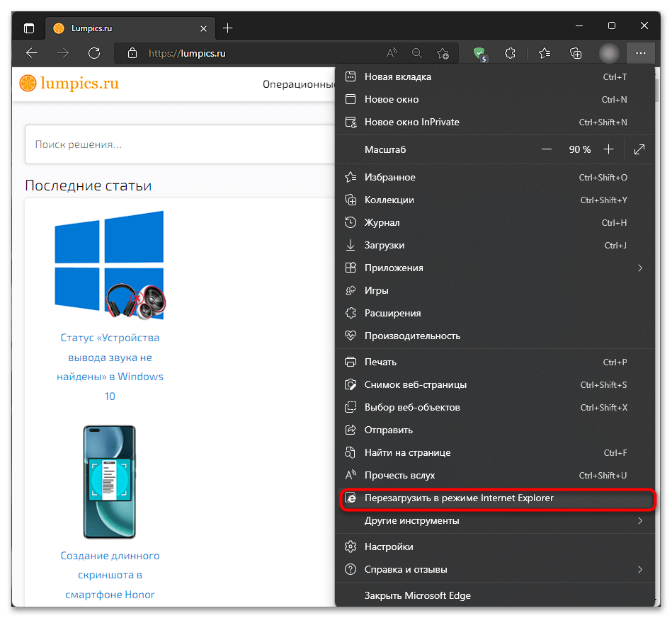Screen dimensions: 672x618
Task: Choose Прочесть вслух option
Action: (x=494, y=476)
